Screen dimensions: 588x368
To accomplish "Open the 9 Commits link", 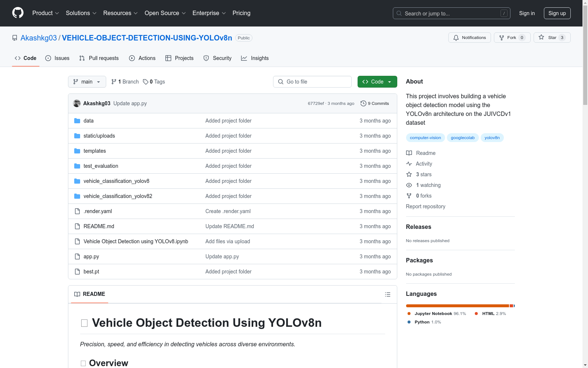I will pos(375,103).
